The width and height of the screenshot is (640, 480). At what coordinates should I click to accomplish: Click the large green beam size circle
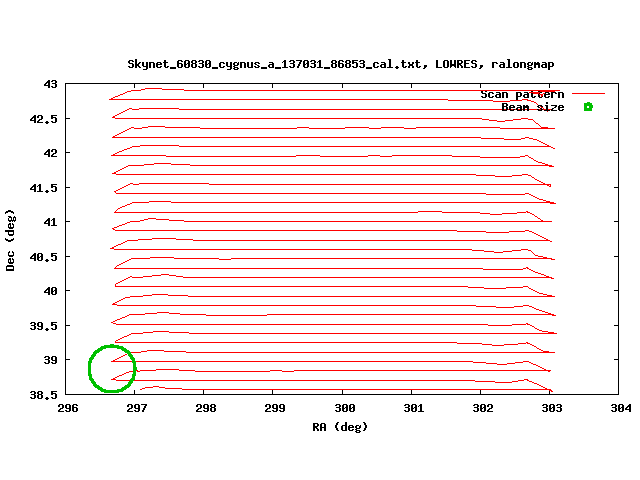(112, 369)
